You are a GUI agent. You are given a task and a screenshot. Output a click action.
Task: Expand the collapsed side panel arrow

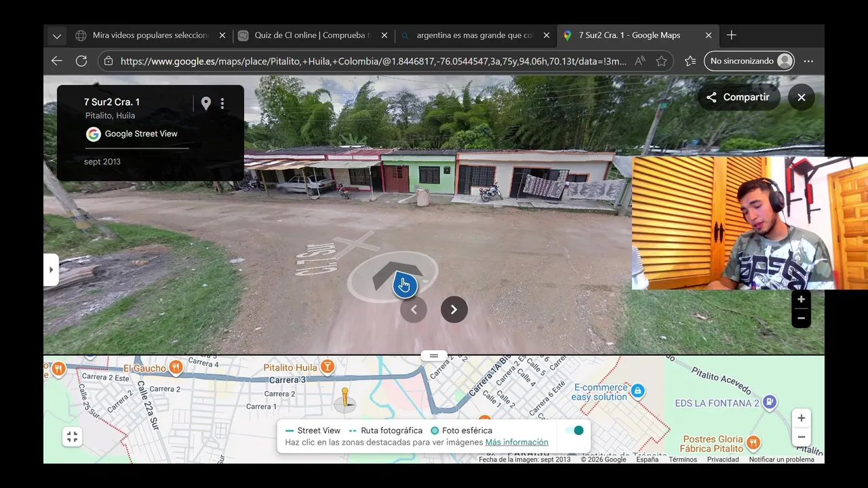coord(51,270)
